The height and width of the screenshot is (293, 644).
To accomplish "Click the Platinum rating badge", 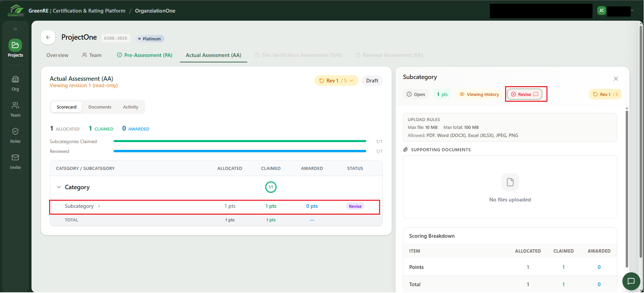I will [x=149, y=39].
